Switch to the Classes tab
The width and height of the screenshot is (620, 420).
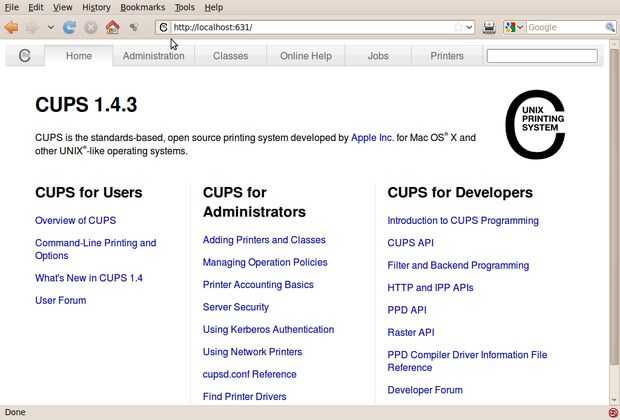[231, 56]
